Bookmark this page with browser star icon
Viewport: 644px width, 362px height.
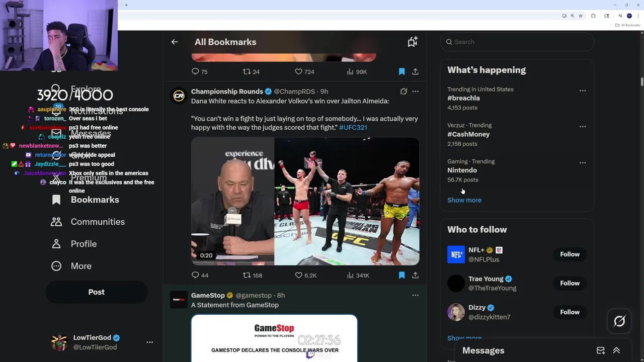(581, 16)
